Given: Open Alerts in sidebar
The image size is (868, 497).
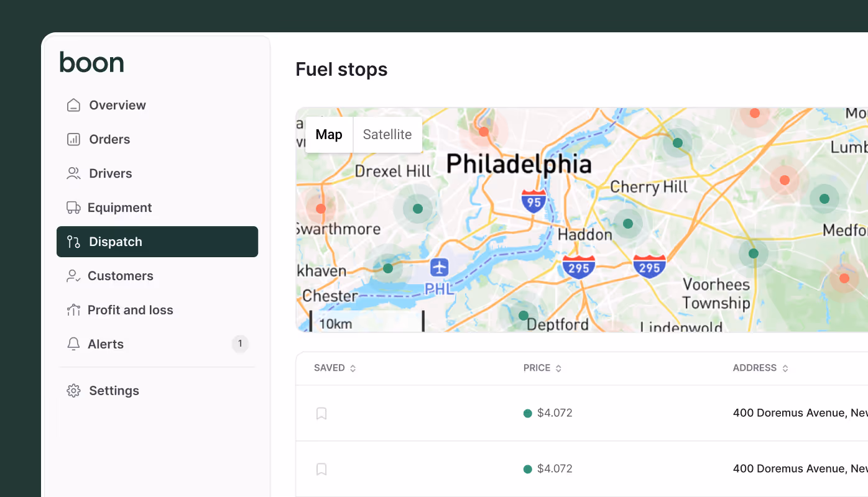Looking at the screenshot, I should (157, 344).
